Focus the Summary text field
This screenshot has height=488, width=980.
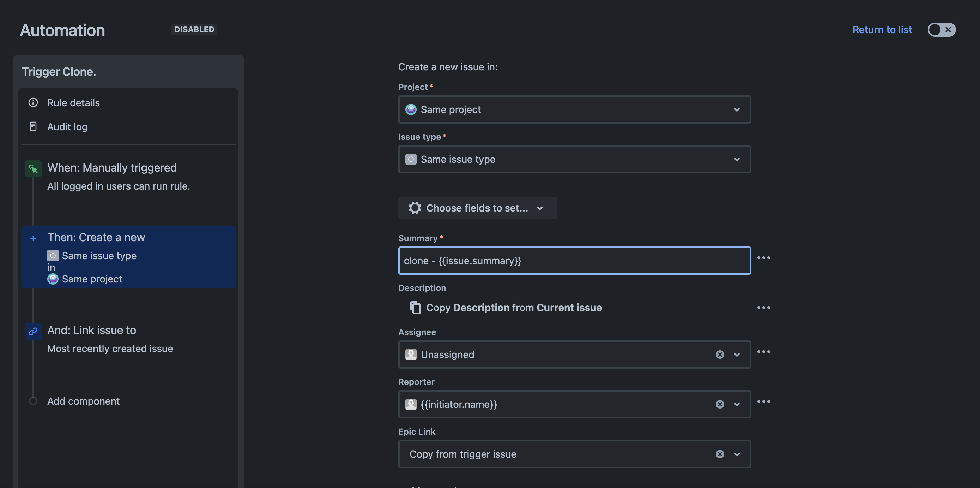click(x=574, y=261)
